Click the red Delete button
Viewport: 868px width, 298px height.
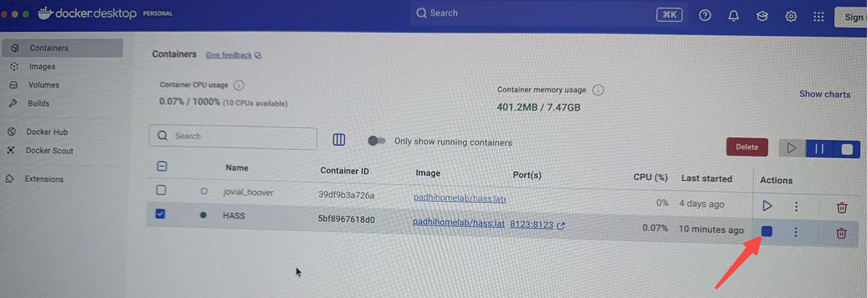coord(747,147)
